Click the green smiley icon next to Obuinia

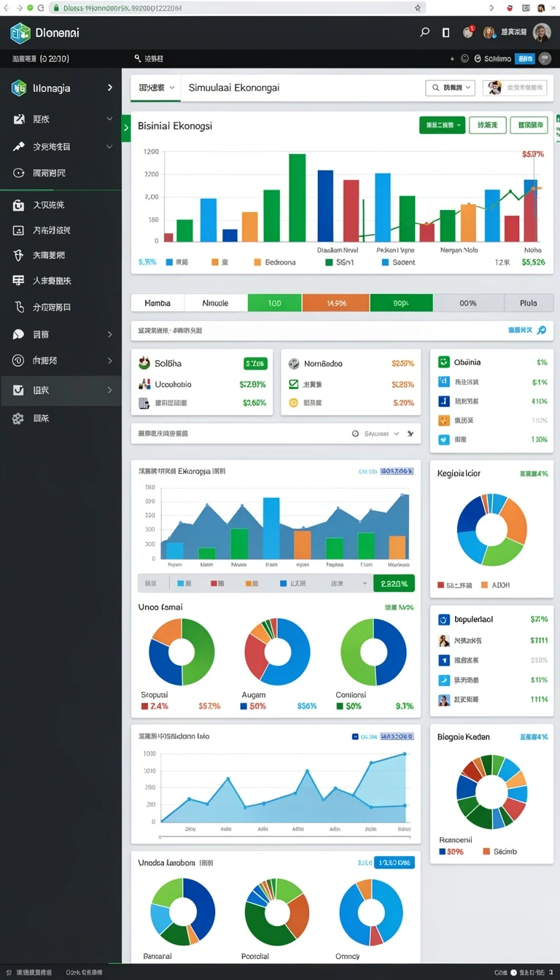pyautogui.click(x=443, y=362)
